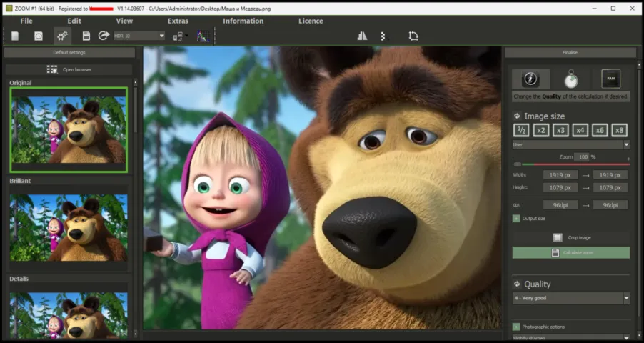Viewport: 644px width, 343px height.
Task: Click the plus sign beside the zoom slider
Action: tap(628, 159)
